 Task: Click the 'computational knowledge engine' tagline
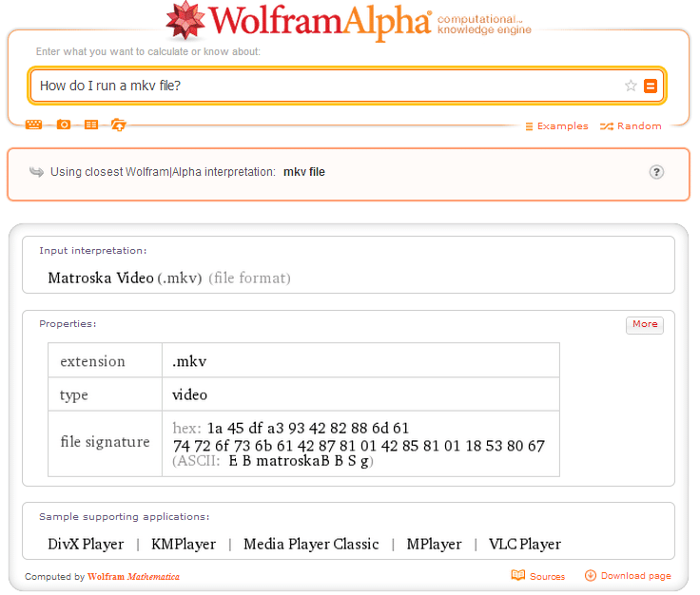tap(484, 25)
